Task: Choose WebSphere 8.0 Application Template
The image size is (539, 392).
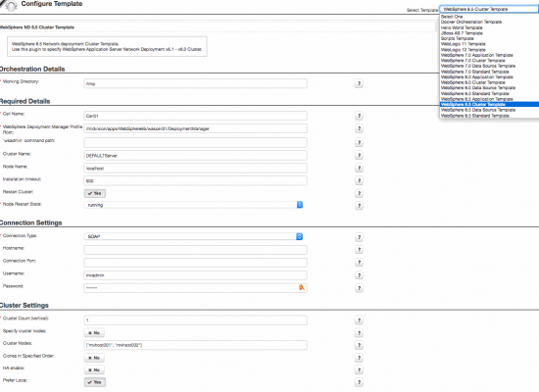Action: pyautogui.click(x=489, y=77)
